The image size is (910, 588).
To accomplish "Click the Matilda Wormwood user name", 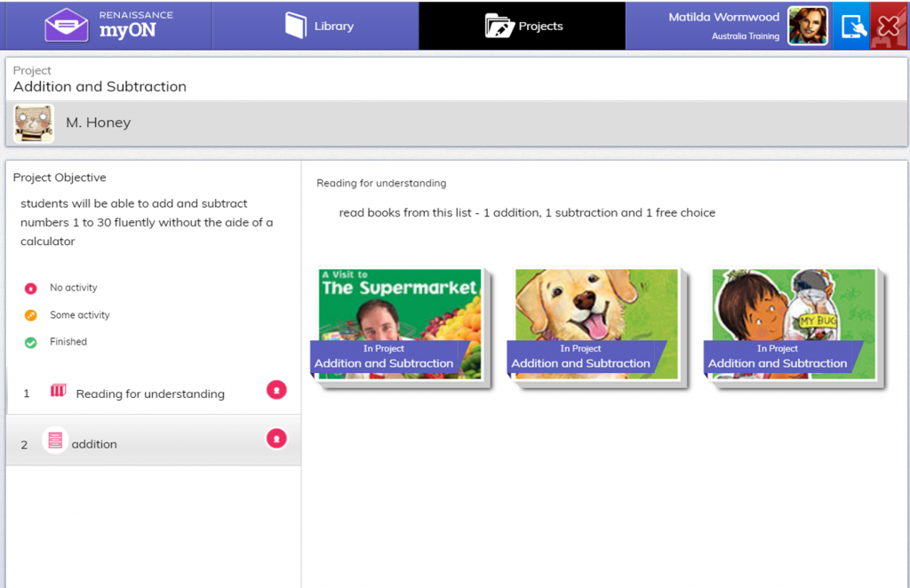I will click(x=723, y=18).
